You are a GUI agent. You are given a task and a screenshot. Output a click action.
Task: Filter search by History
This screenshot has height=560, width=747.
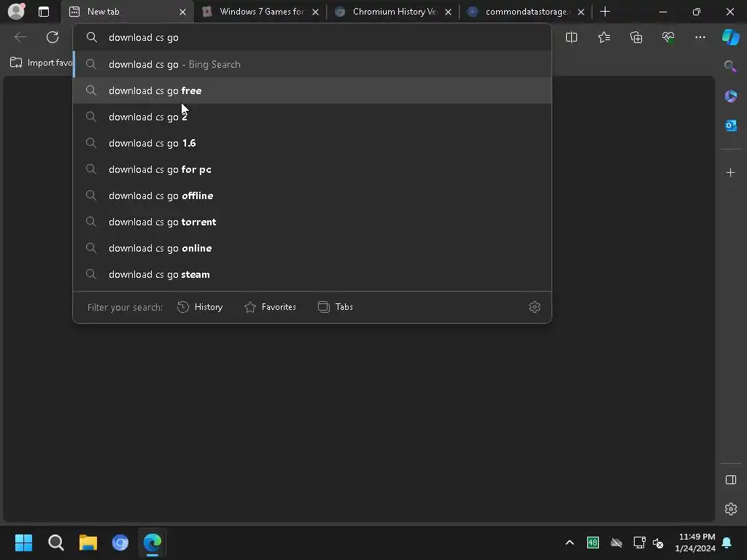pos(200,307)
